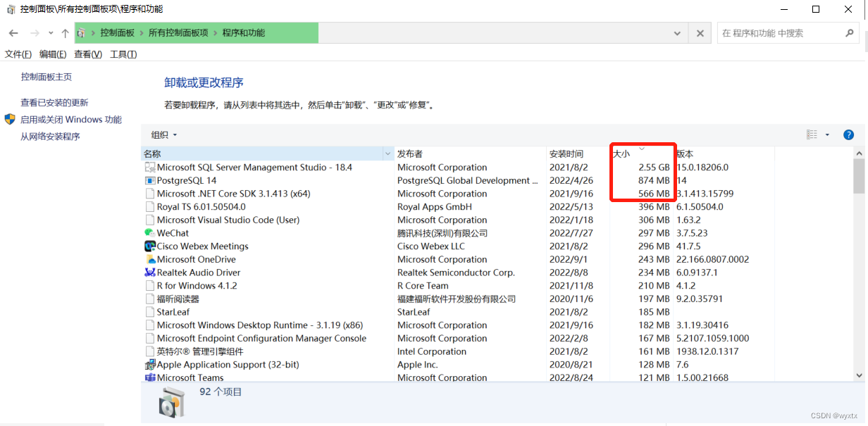
Task: Click version 15.0.18206.0
Action: point(702,168)
